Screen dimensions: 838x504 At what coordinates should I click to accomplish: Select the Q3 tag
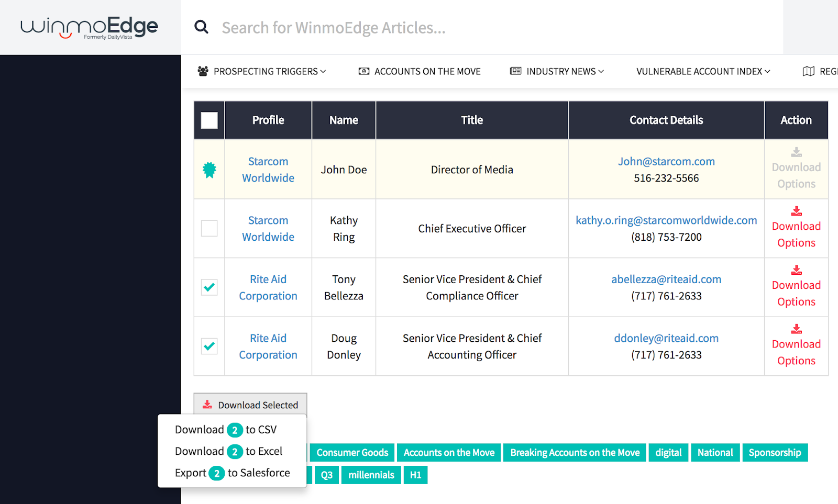[327, 475]
